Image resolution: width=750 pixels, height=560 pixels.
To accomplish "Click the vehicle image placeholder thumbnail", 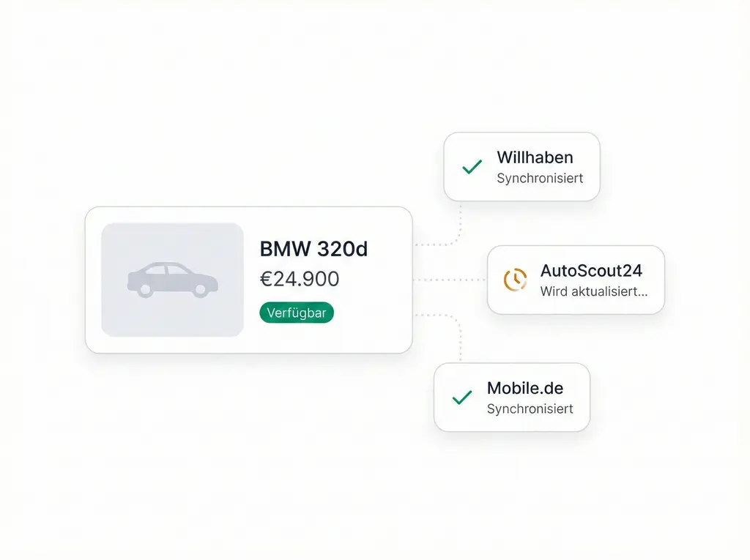I will coord(172,242).
